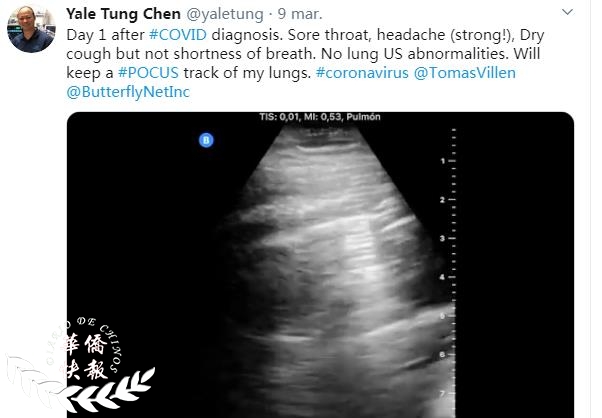Click the white laurel leaf emblem
Screen dimensions: 602x418
coord(109,392)
